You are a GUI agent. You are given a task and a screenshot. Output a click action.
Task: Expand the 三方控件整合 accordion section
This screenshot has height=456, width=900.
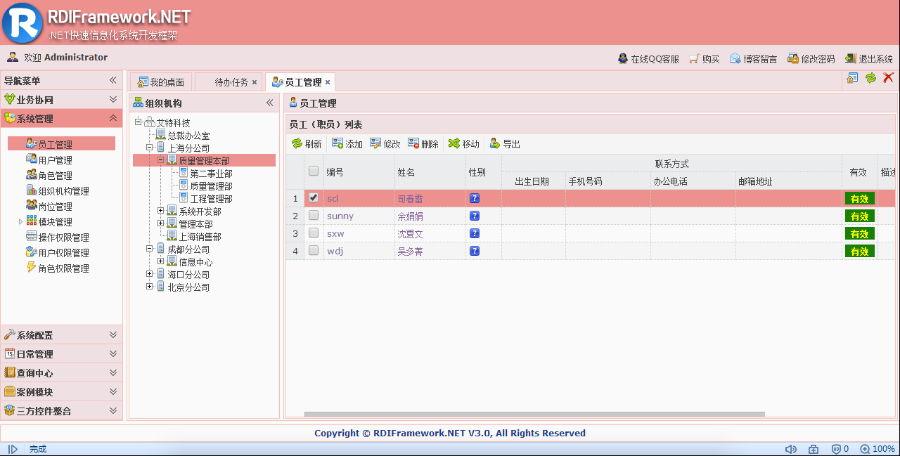[113, 411]
